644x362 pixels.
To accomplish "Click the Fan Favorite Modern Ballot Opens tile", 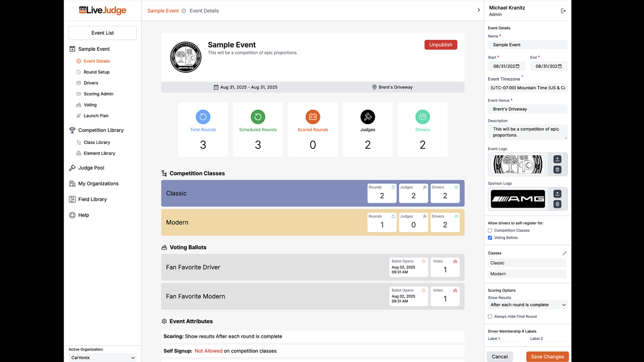I will [x=409, y=296].
